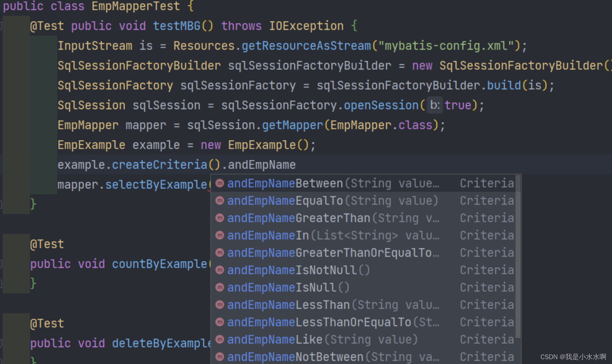Click the 'b:' parameter hint
The image size is (612, 364).
click(435, 105)
